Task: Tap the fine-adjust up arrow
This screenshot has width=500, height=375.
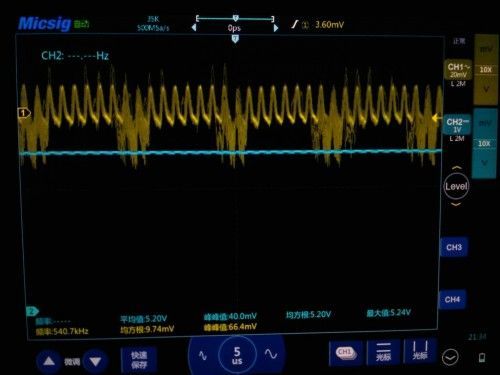Action: tap(49, 361)
